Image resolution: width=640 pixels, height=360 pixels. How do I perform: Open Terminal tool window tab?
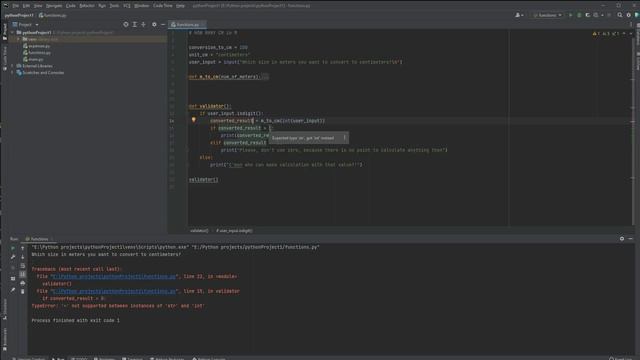(132, 358)
